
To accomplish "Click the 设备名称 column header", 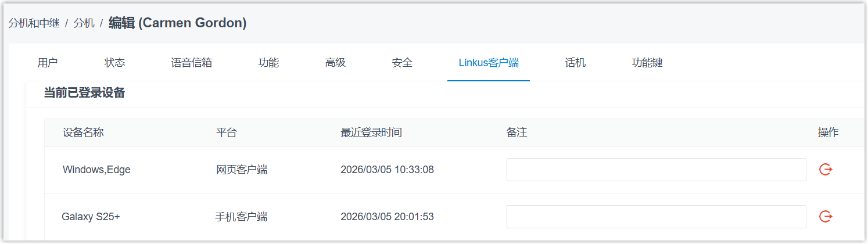I will coord(83,132).
